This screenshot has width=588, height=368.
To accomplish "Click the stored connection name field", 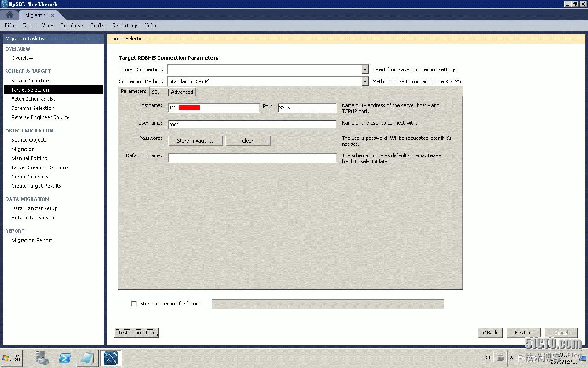I will click(328, 304).
